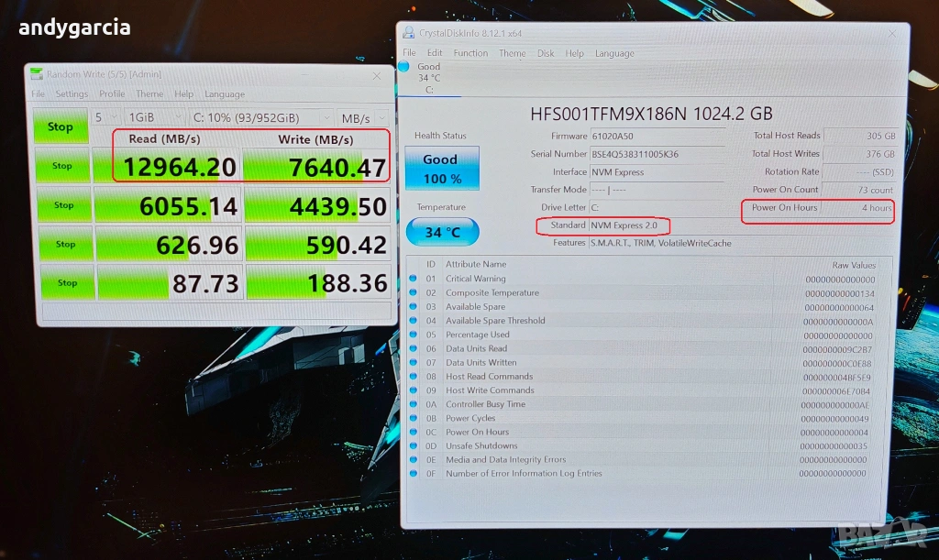Click status dot for 08 Host Read Commands
This screenshot has width=939, height=560.
click(x=413, y=377)
